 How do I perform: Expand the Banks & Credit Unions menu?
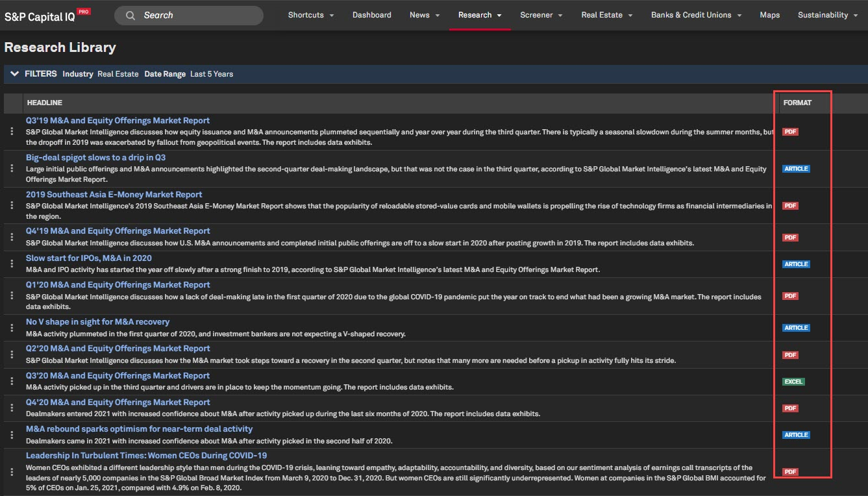coord(696,15)
